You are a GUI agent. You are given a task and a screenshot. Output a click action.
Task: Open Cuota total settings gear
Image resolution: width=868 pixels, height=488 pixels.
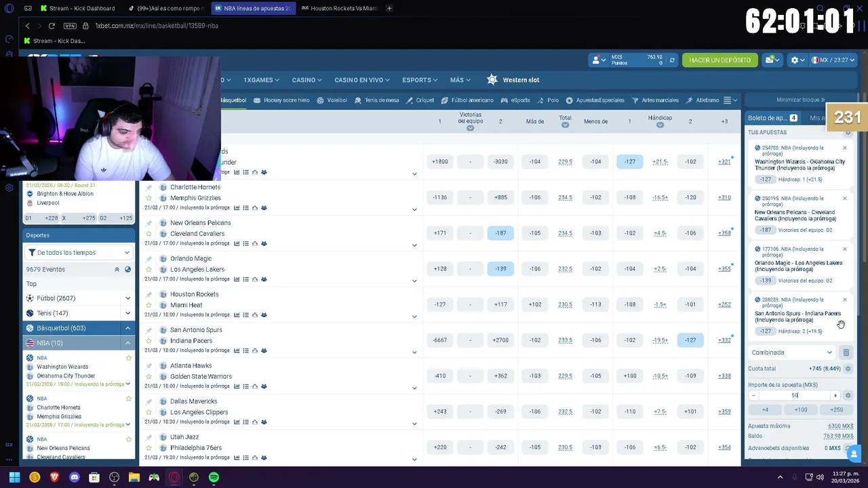(848, 369)
